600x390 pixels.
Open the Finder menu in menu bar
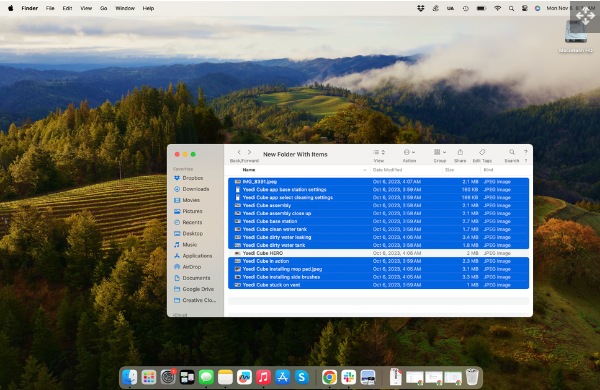pos(29,8)
